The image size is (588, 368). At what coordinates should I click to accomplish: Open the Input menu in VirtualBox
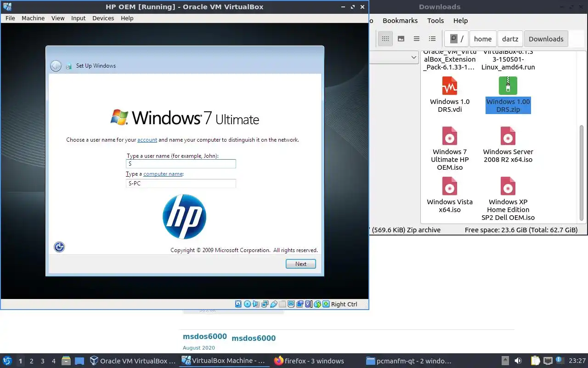[x=78, y=18]
